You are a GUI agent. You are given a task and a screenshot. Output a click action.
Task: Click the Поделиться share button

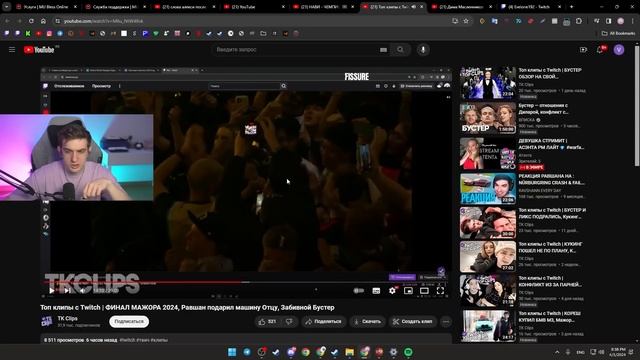tap(324, 322)
